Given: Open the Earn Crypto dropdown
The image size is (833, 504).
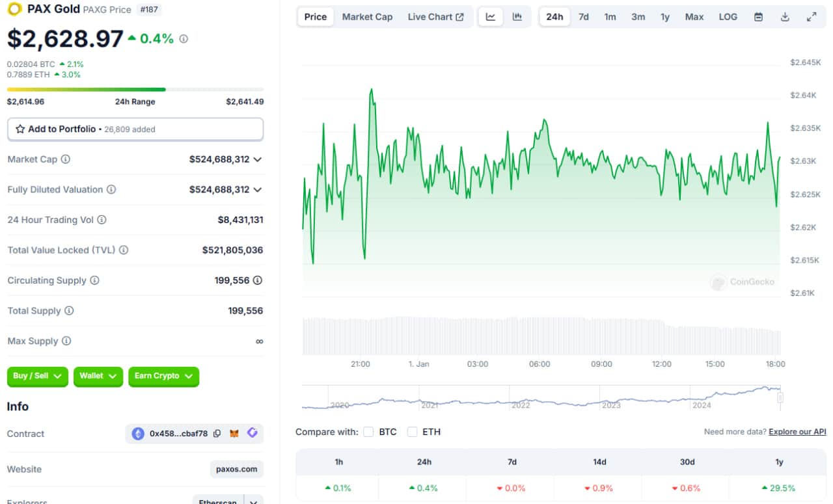Looking at the screenshot, I should pyautogui.click(x=163, y=376).
